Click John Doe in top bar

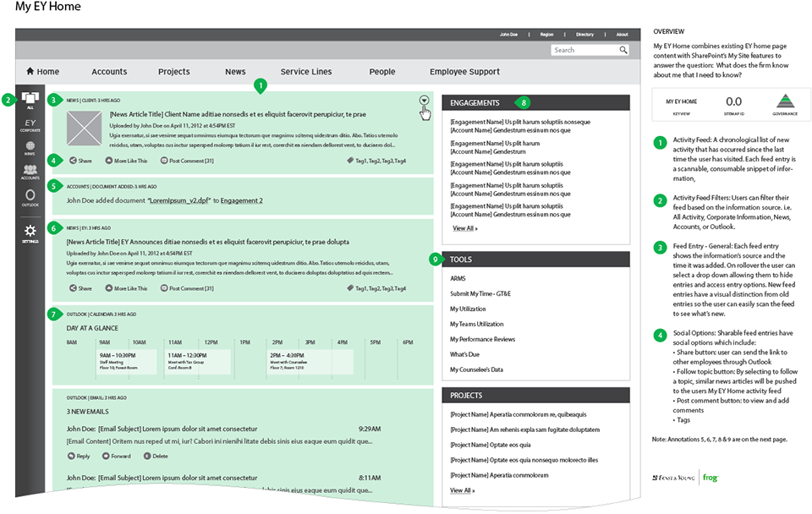pyautogui.click(x=508, y=35)
